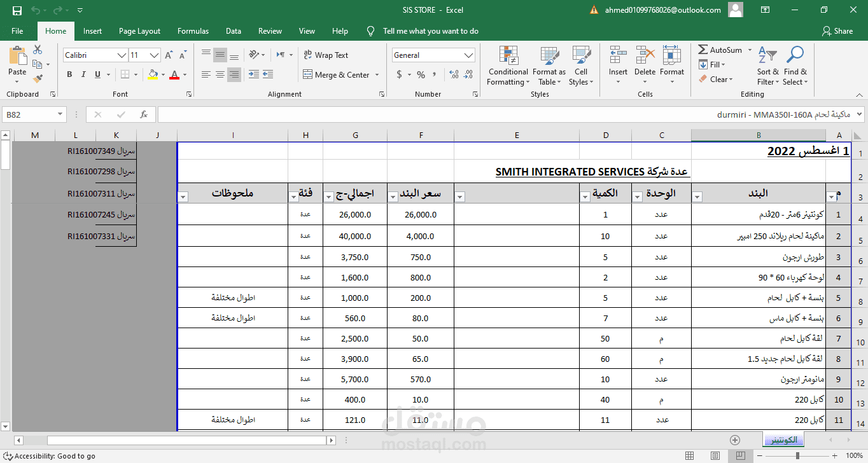Screen dimensions: 868x463
Task: Click the Paste button
Action: point(17,66)
